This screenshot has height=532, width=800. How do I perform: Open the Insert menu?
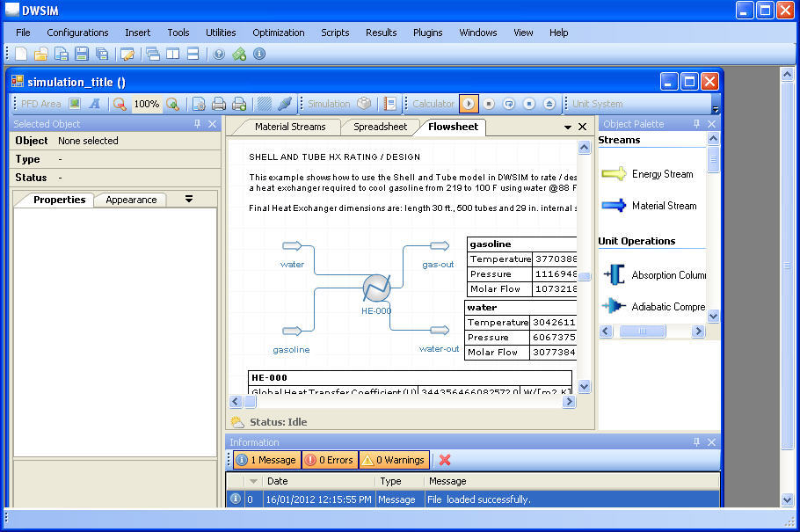tap(138, 33)
